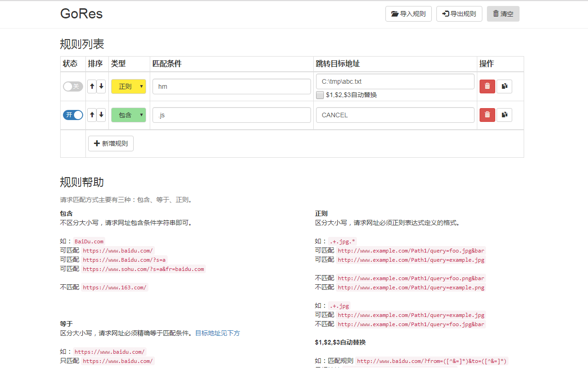Click the 正则 help section heading
Screen dimensions: 588x368
pyautogui.click(x=321, y=213)
